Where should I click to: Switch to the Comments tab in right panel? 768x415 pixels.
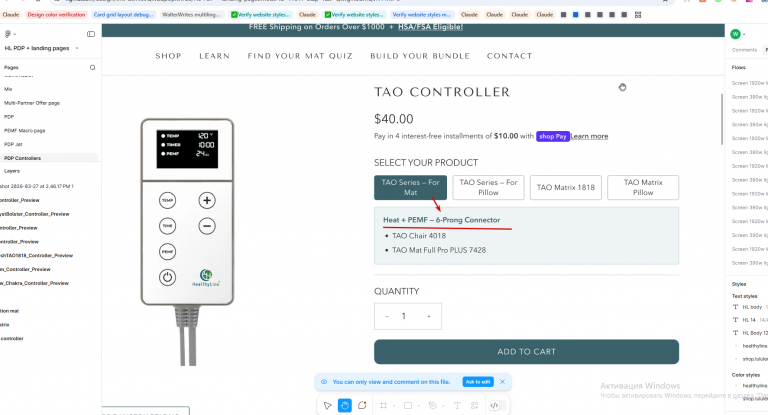(744, 50)
